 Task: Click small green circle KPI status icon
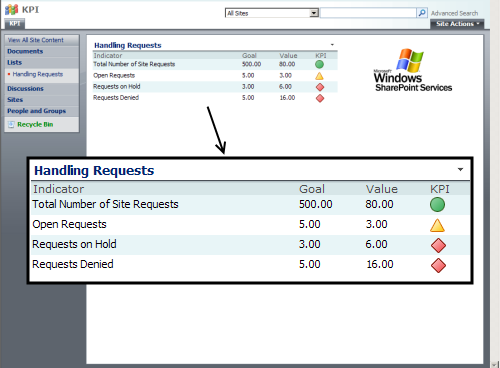tap(319, 64)
